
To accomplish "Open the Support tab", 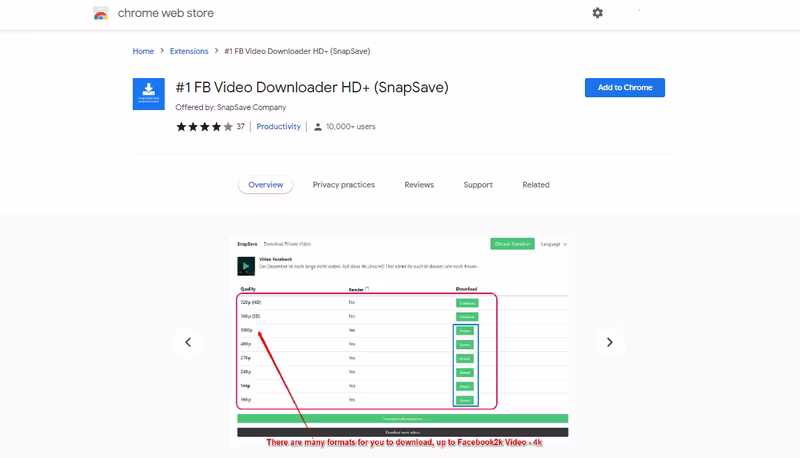I will [x=478, y=185].
